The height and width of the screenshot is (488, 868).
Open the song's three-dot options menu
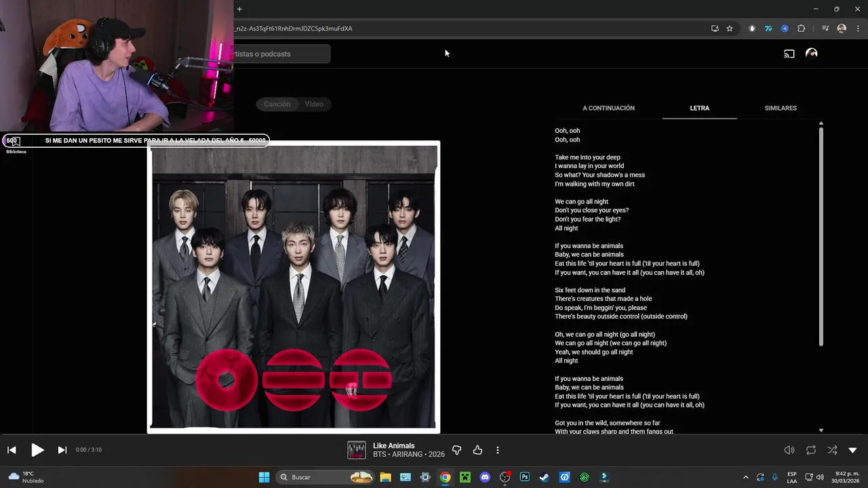coord(498,450)
